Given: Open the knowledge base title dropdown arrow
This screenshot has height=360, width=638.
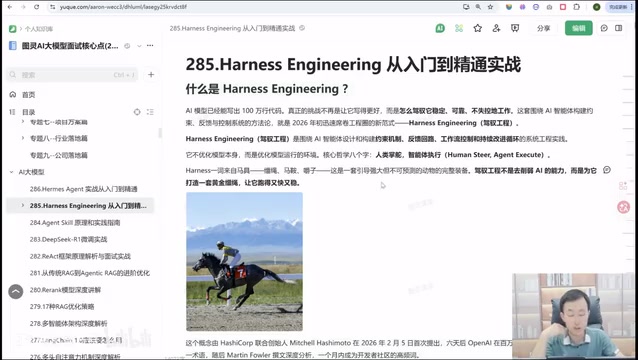Looking at the screenshot, I should coord(139,46).
